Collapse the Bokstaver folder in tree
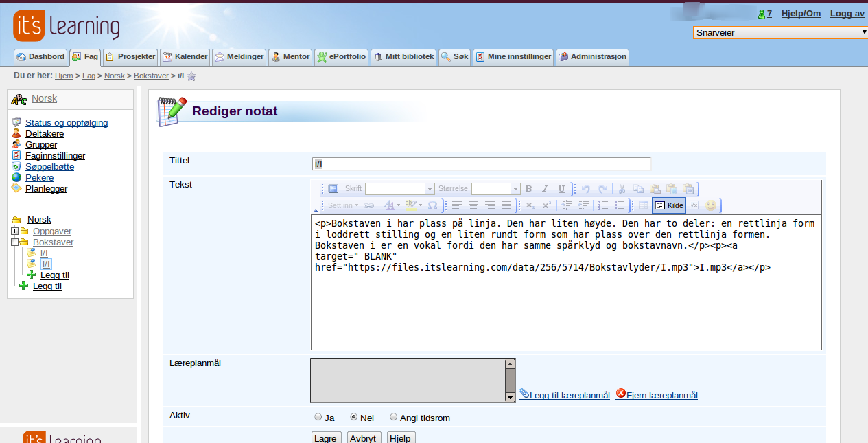Image resolution: width=868 pixels, height=443 pixels. click(x=14, y=242)
